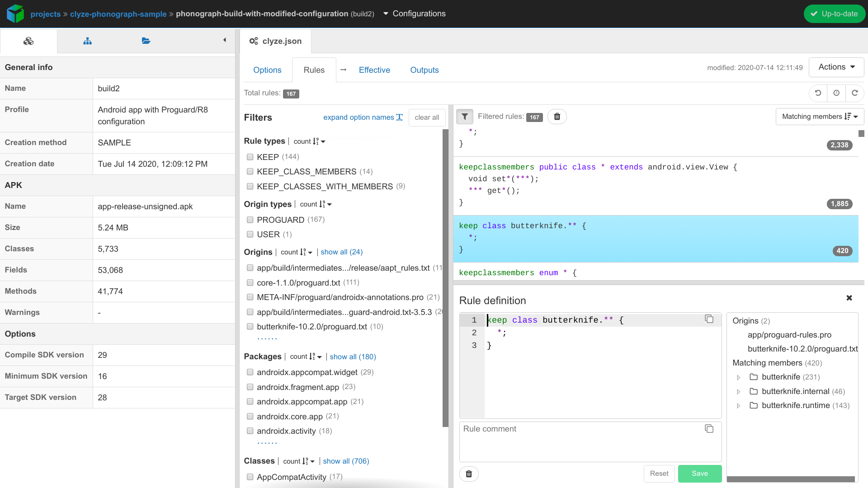Click show all (24) origins link
Screen dimensions: 868x488
point(342,252)
